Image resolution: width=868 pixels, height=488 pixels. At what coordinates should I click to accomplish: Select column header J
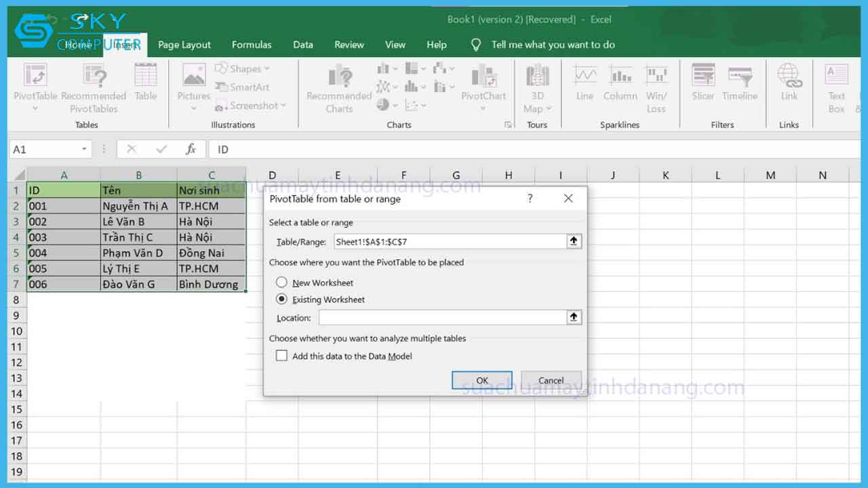(x=613, y=175)
